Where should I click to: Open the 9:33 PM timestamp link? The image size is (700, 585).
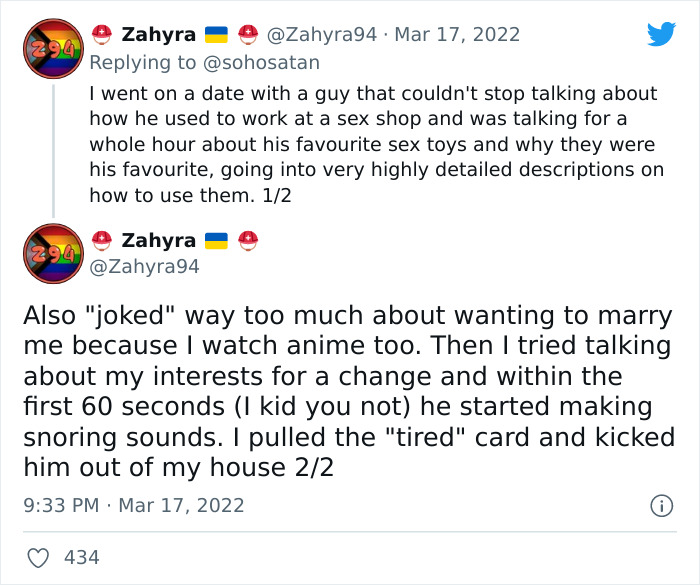(x=59, y=506)
